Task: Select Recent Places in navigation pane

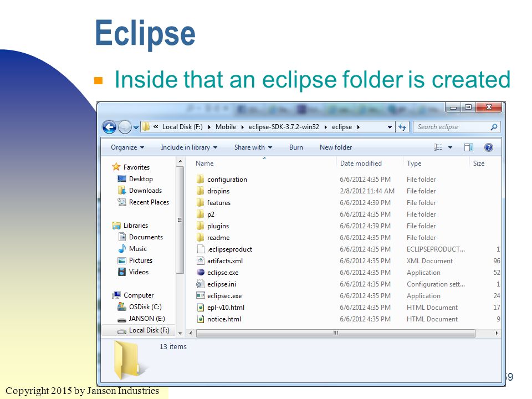Action: [x=149, y=202]
